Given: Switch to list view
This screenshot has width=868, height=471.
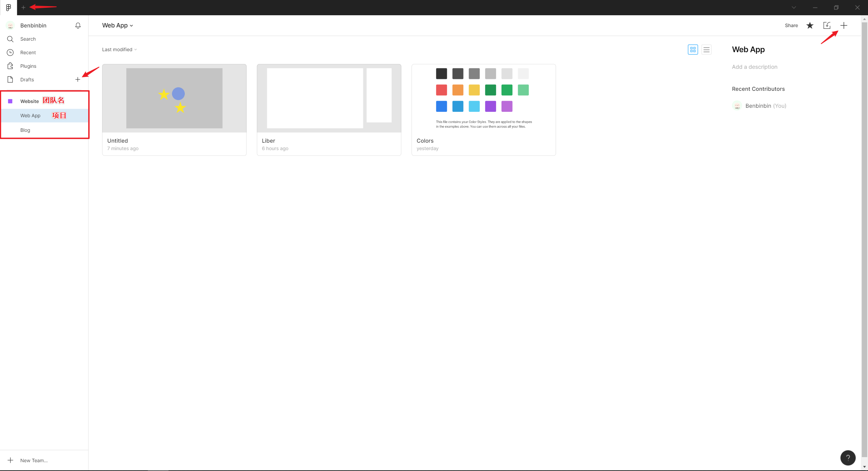Looking at the screenshot, I should [x=706, y=49].
